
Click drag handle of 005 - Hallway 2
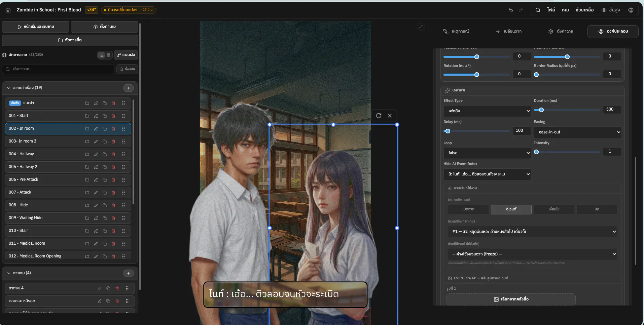click(x=123, y=167)
